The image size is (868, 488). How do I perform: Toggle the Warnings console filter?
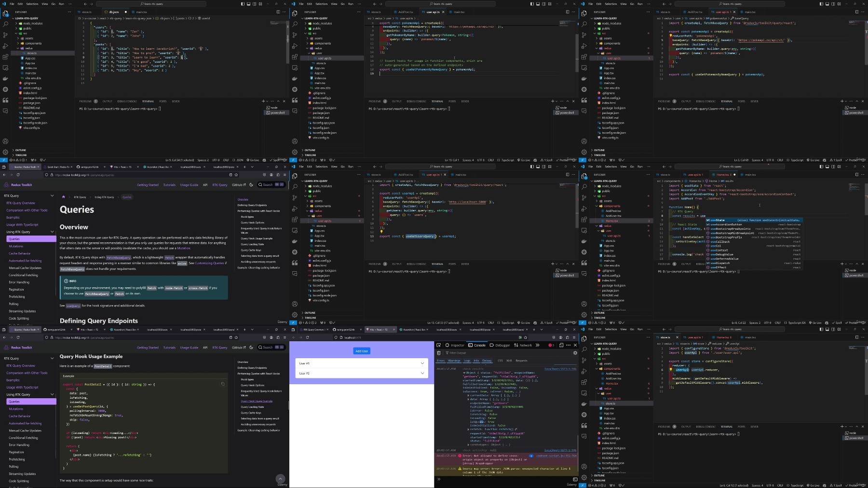coord(454,361)
